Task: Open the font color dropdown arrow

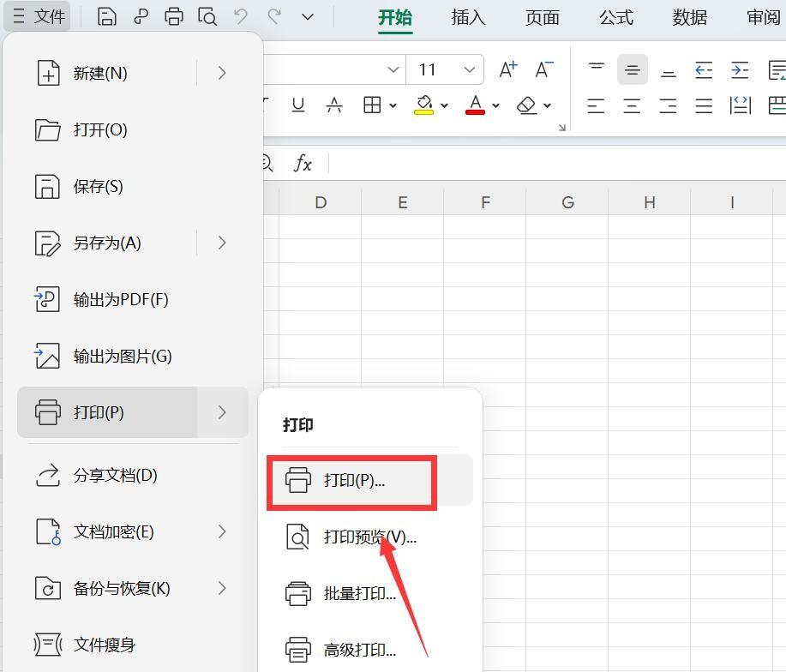Action: pyautogui.click(x=495, y=105)
